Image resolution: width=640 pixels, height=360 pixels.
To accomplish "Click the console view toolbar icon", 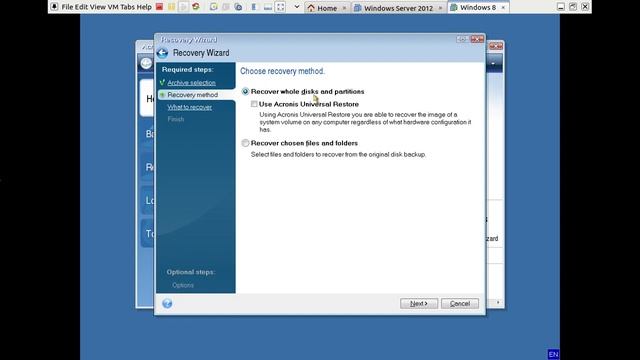I will click(x=268, y=7).
